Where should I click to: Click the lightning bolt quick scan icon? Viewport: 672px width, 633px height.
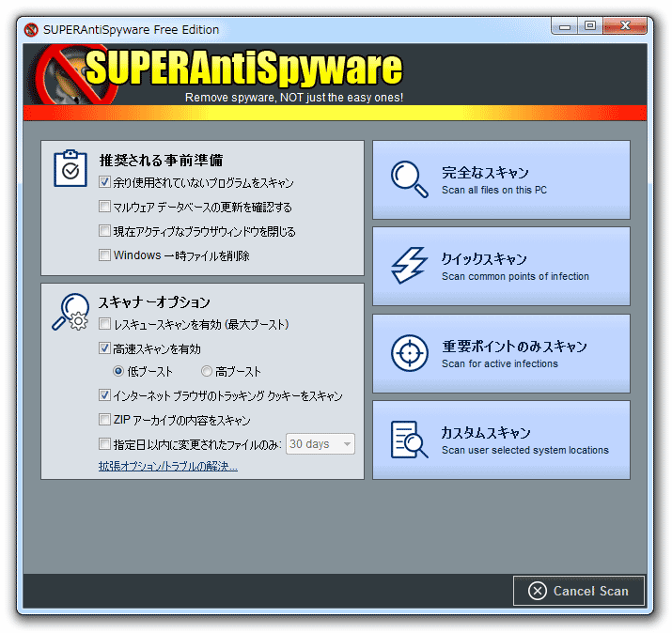(409, 266)
